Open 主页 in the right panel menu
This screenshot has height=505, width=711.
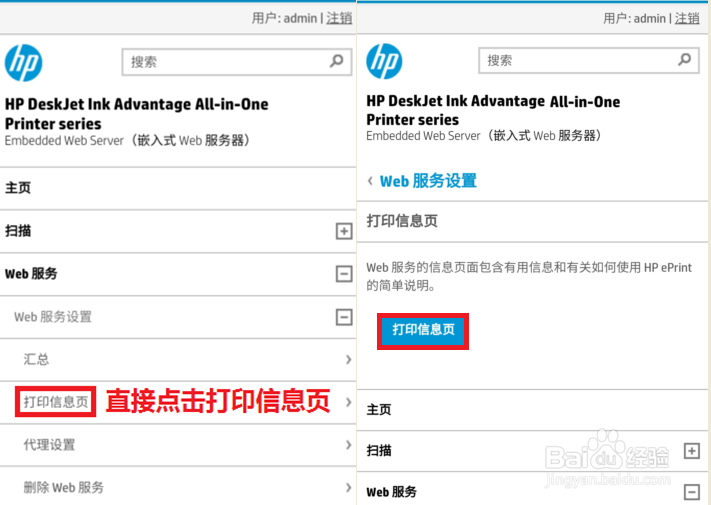[532, 410]
